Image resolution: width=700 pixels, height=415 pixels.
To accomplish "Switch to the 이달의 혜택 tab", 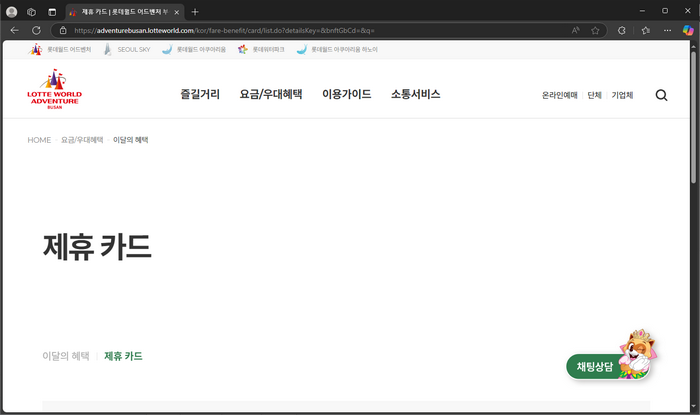I will (65, 356).
